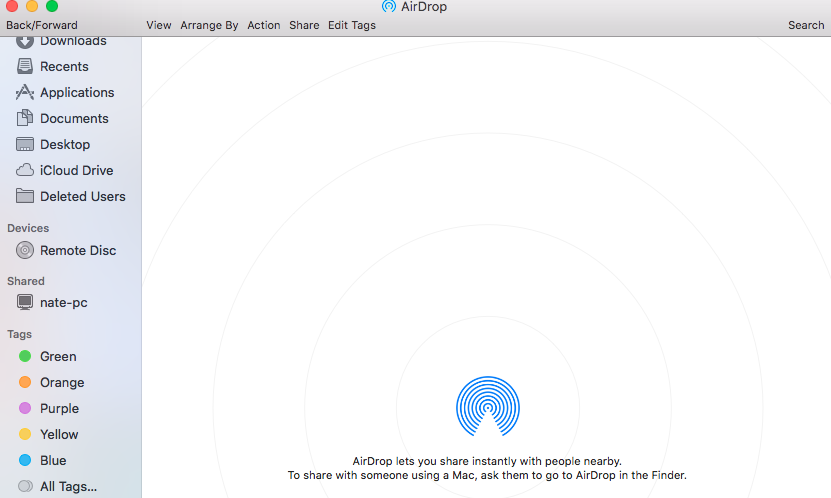831x498 pixels.
Task: Show items tagged Yellow
Action: pos(59,434)
